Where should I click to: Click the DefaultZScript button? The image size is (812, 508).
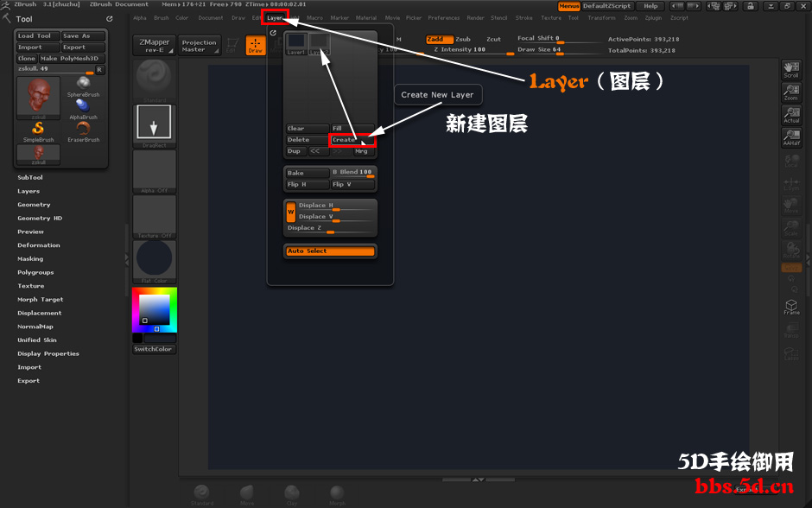coord(607,6)
